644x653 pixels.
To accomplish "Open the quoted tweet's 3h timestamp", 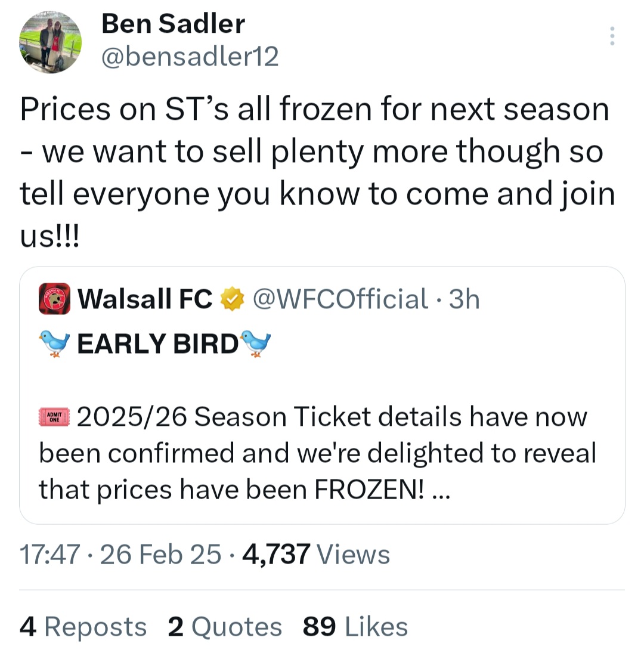I will click(x=464, y=299).
